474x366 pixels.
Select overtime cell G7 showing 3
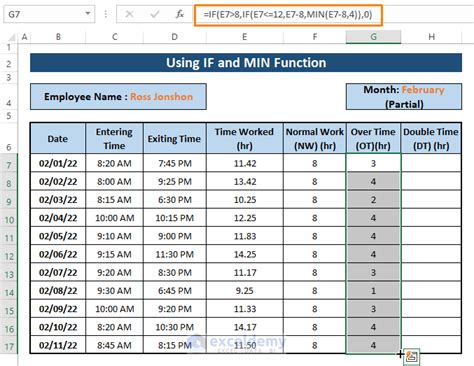coord(373,163)
